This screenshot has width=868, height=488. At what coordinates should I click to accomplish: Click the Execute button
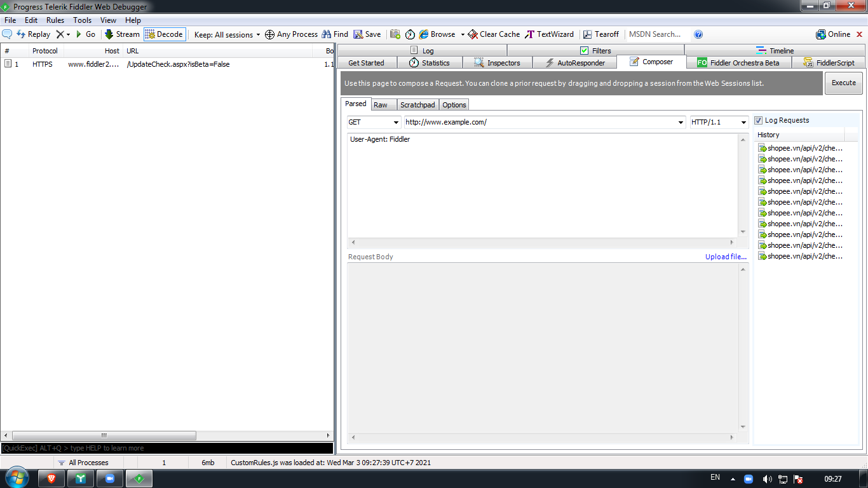pos(843,83)
